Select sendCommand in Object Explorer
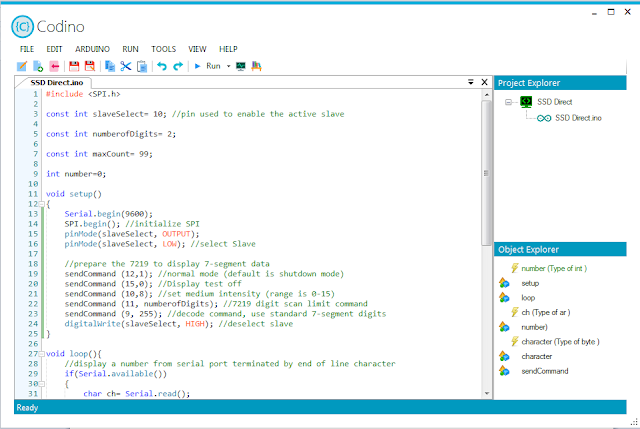This screenshot has height=429, width=640. [x=544, y=371]
